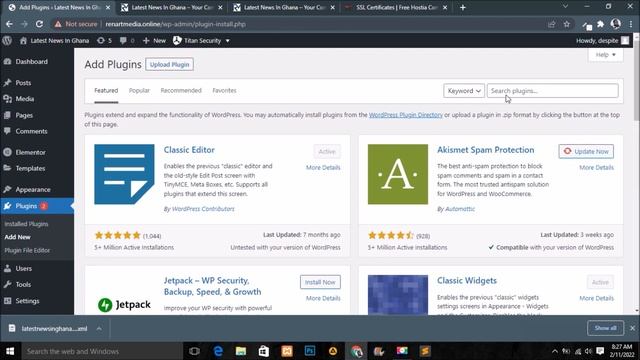Click the Jetpack logo thumbnail
The image size is (640, 360).
[x=124, y=304]
